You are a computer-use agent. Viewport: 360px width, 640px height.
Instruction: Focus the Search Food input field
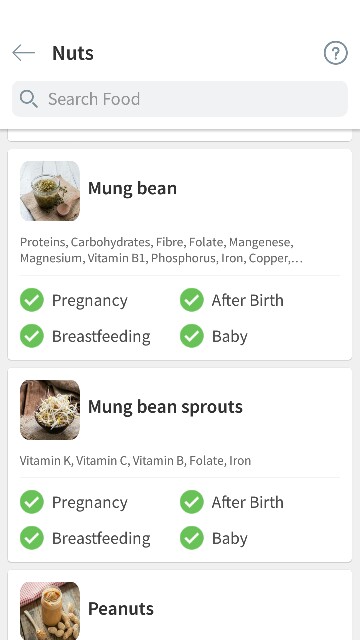(x=180, y=99)
